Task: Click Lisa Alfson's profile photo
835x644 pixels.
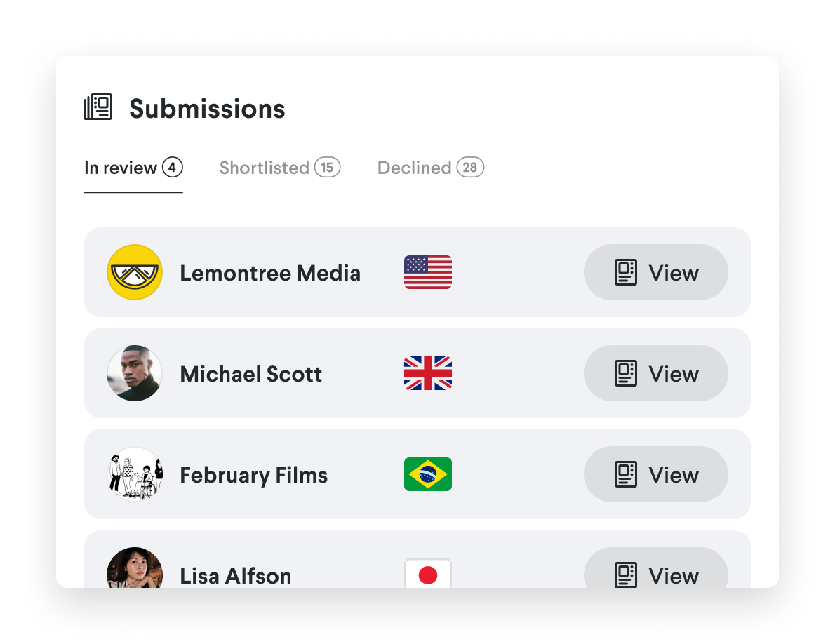Action: (135, 570)
